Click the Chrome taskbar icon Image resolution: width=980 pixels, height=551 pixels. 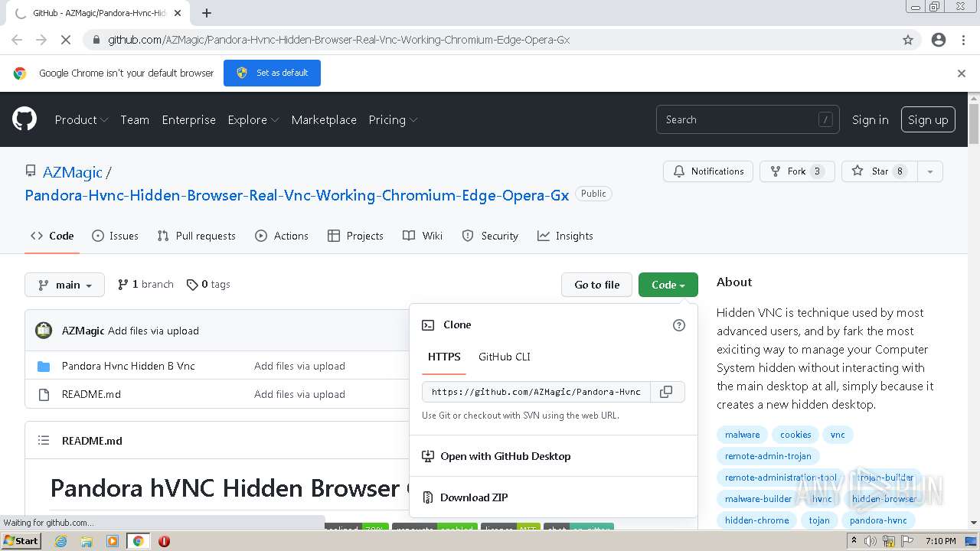138,541
